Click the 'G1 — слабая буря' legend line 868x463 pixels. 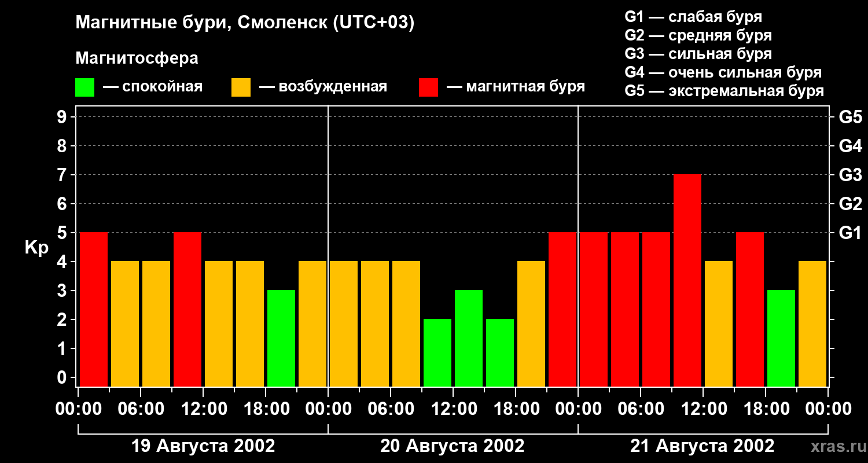click(x=693, y=17)
